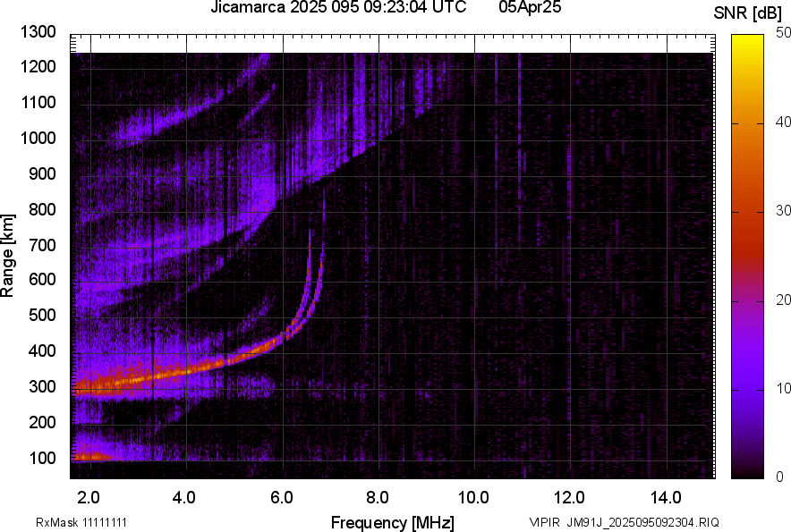Click the frequency tick label '14.0'
This screenshot has width=791, height=532.
pos(666,498)
